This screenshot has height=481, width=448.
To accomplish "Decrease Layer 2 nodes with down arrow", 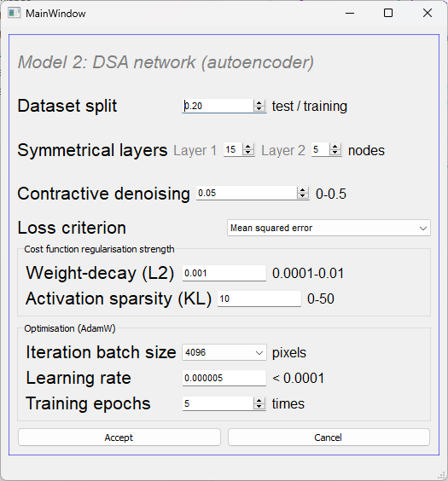I will coord(335,153).
